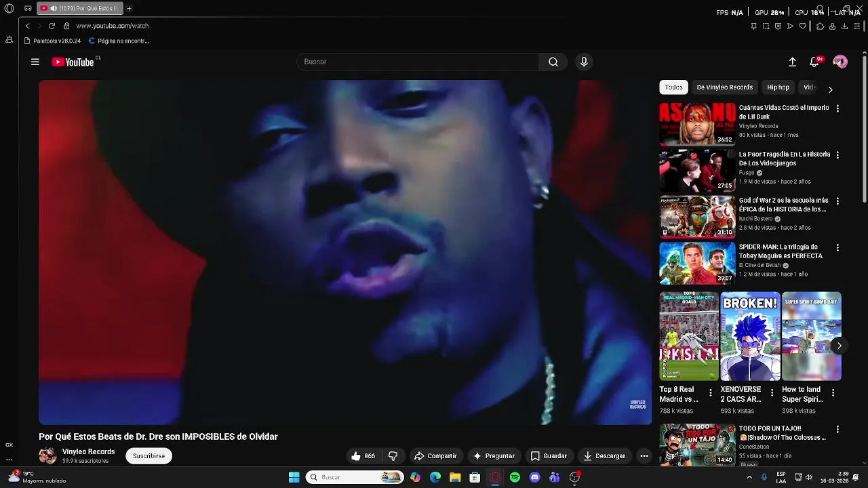
Task: Select the Hip hop filter chip
Action: 778,87
